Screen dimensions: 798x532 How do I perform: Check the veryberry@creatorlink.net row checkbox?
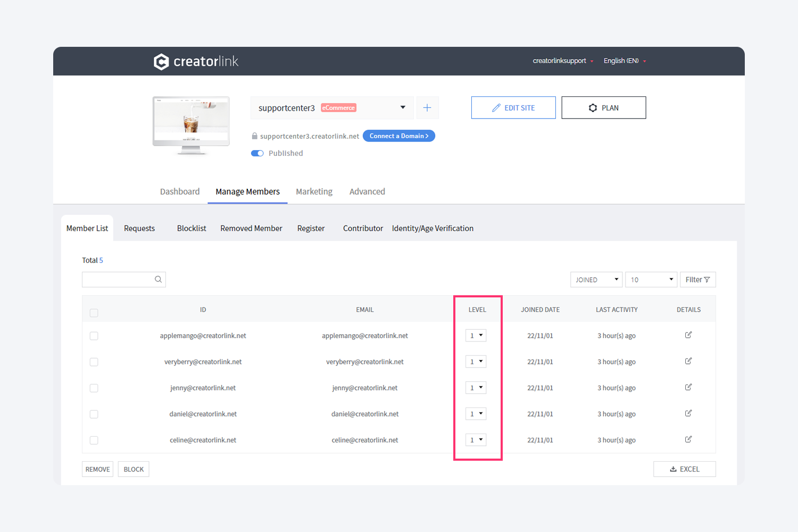[94, 362]
